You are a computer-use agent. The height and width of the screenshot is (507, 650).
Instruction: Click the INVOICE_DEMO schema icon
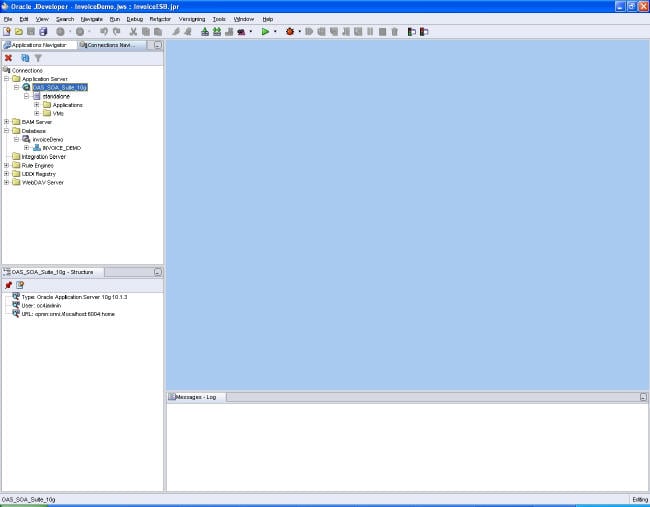(36, 148)
